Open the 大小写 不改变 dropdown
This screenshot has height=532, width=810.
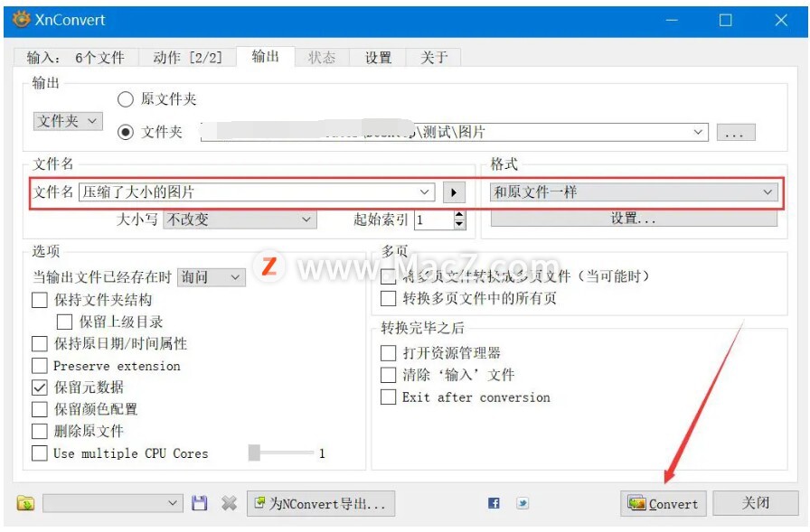click(240, 219)
